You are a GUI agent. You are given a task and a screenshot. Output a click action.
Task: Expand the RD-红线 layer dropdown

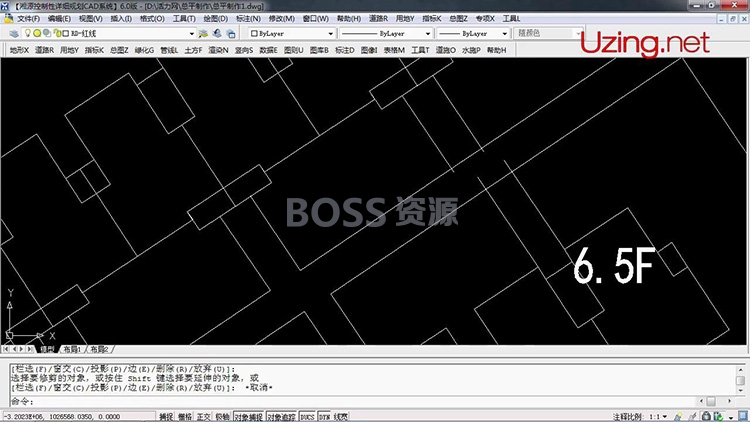point(191,34)
